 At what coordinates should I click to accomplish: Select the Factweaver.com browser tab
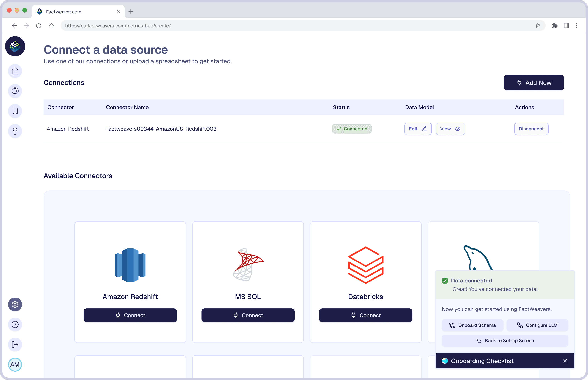point(78,12)
